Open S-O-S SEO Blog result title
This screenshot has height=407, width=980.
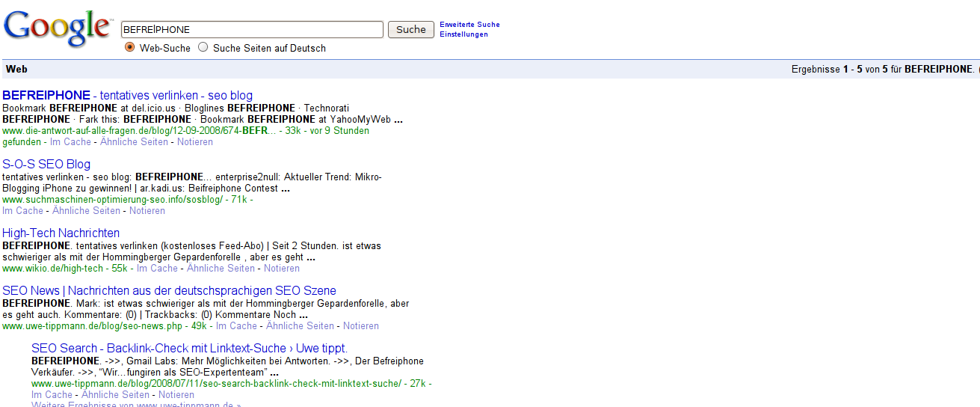[46, 165]
